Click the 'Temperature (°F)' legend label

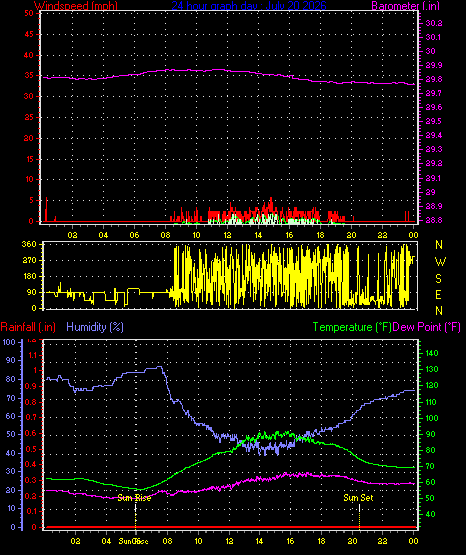[x=352, y=327]
